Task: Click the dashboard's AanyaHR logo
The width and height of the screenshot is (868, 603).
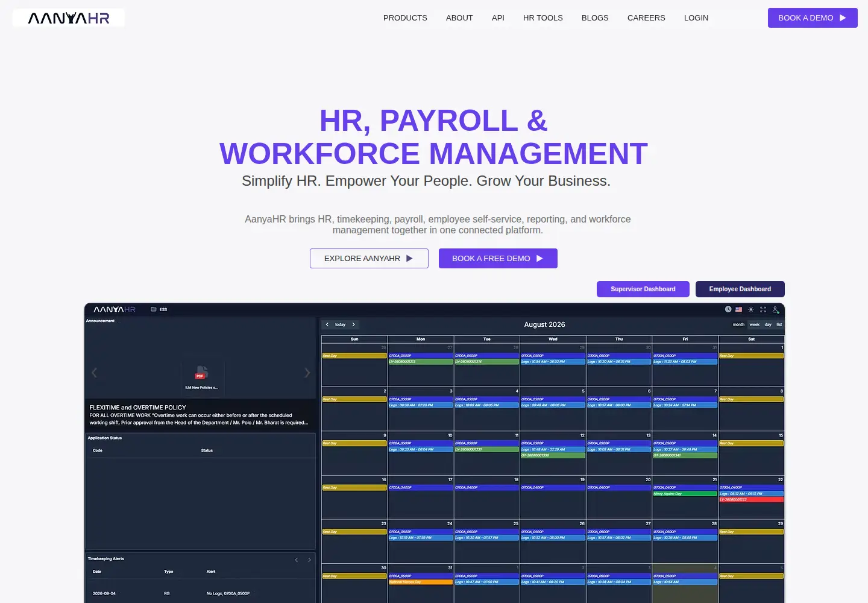Action: [115, 309]
